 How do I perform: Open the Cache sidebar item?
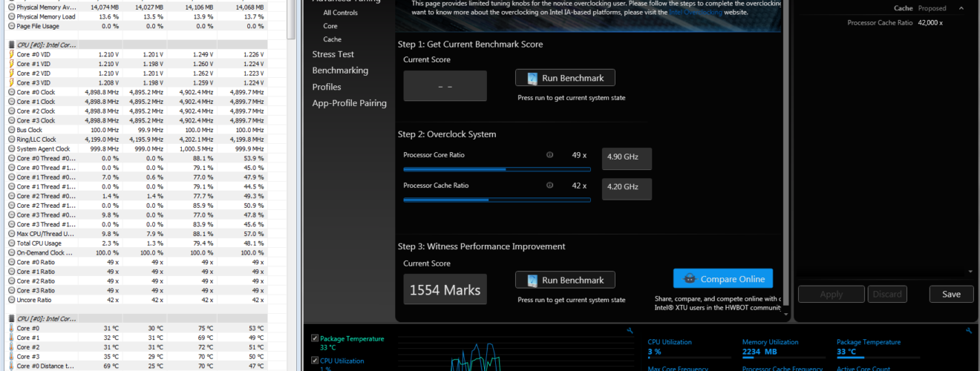pos(332,39)
